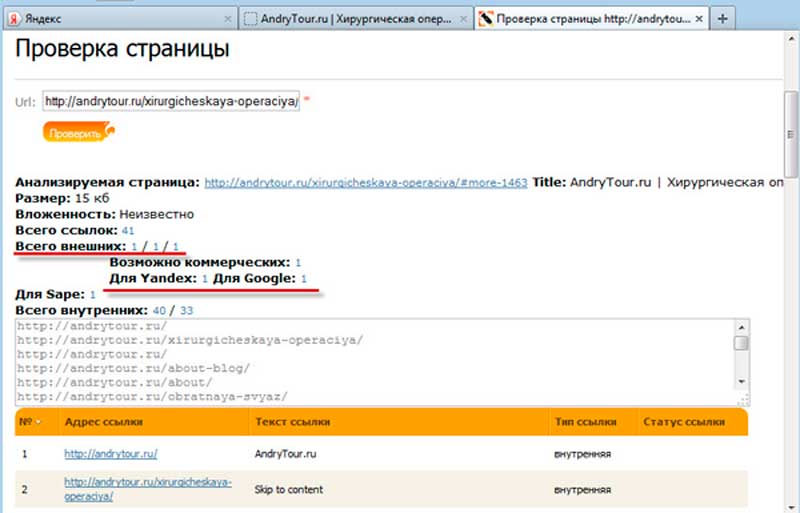Click the Для Yandex count value
This screenshot has height=513, width=800.
205,279
